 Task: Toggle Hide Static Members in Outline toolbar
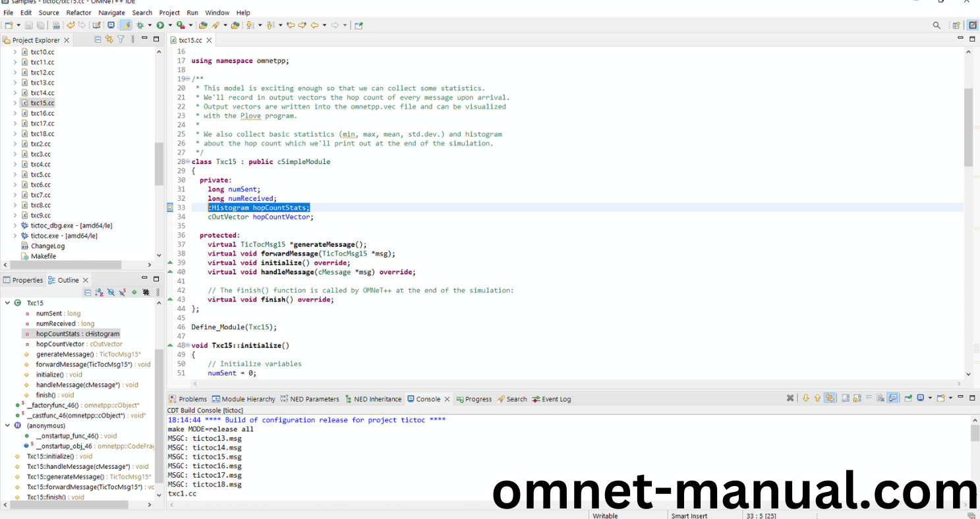pyautogui.click(x=122, y=292)
